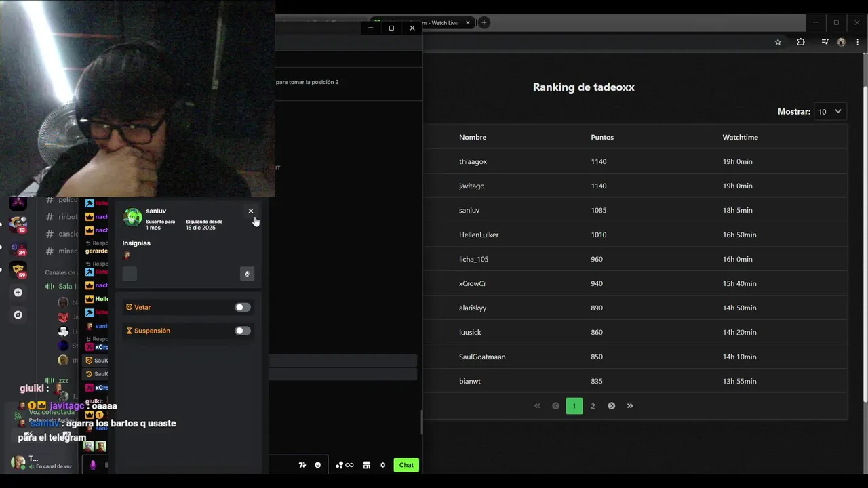Click the gray square box under Insignias
Image resolution: width=868 pixels, height=488 pixels.
tap(130, 274)
